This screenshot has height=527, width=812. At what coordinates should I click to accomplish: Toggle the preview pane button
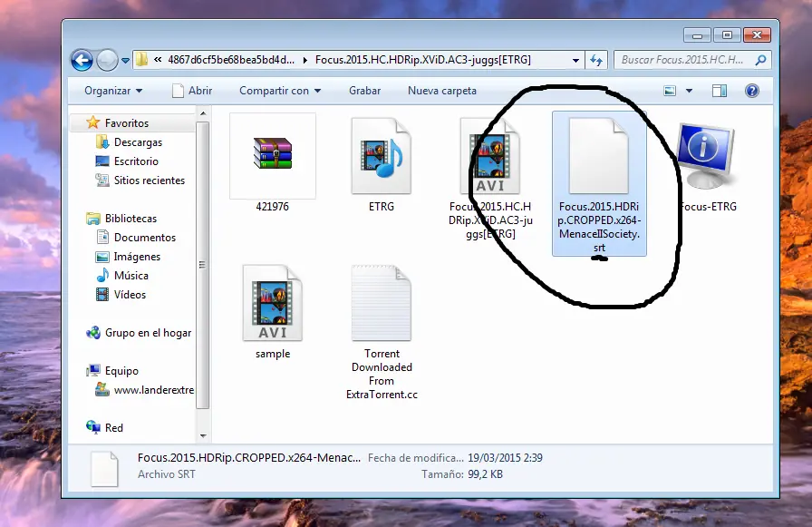[720, 91]
